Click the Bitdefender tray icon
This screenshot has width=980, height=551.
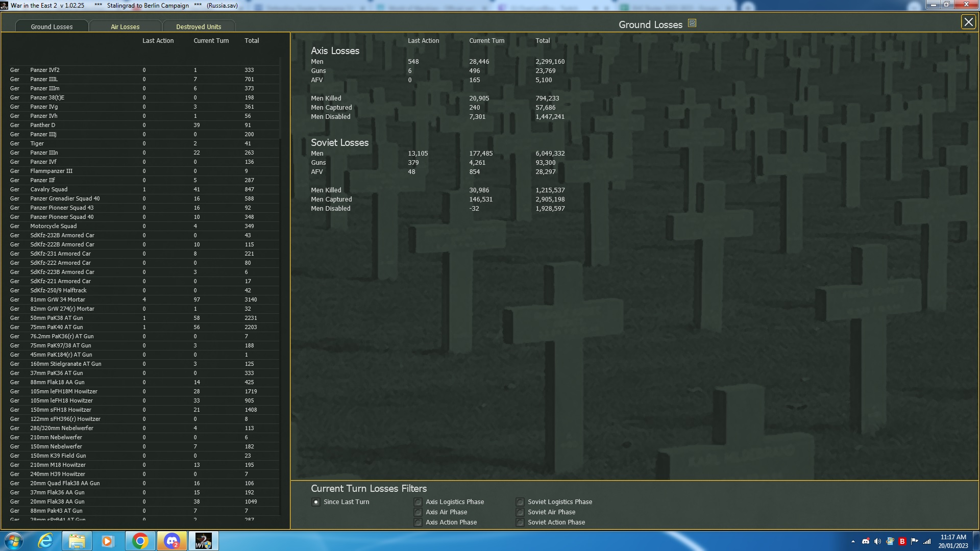tap(902, 541)
